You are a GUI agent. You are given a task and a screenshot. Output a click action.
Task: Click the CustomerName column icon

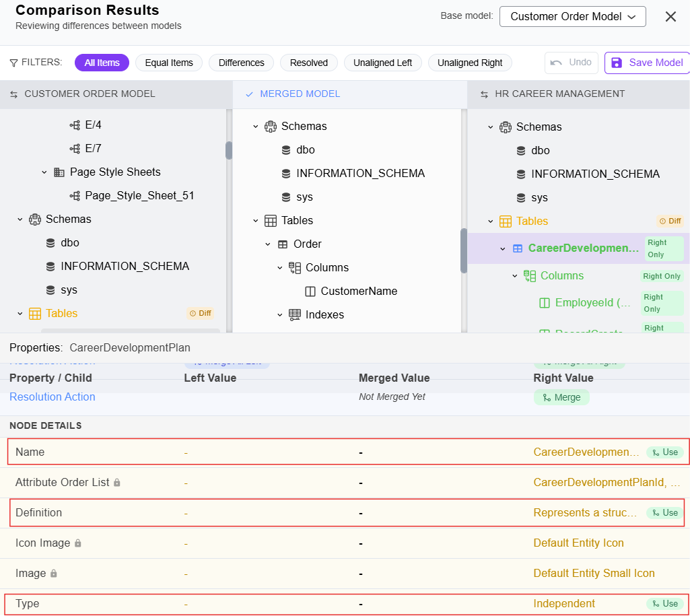click(310, 292)
